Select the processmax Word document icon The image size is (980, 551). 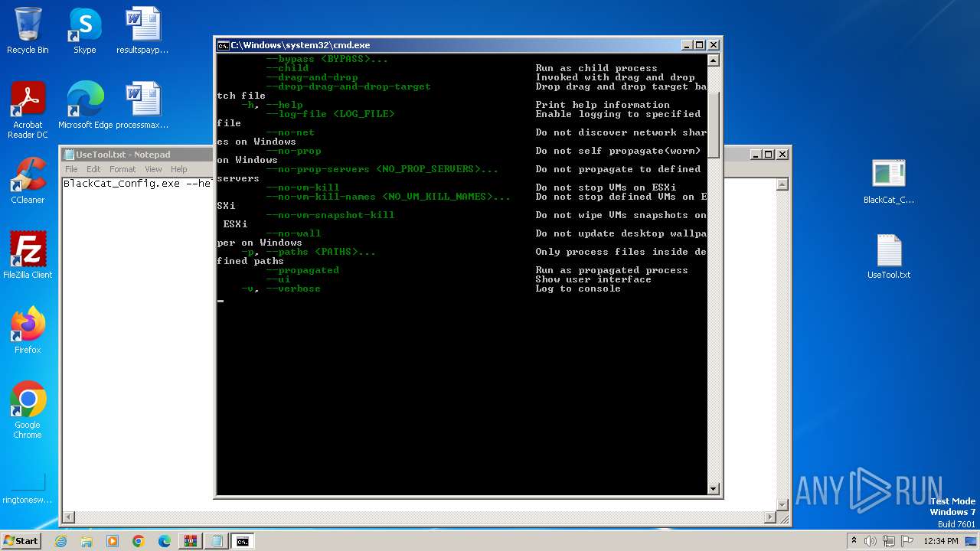(142, 106)
